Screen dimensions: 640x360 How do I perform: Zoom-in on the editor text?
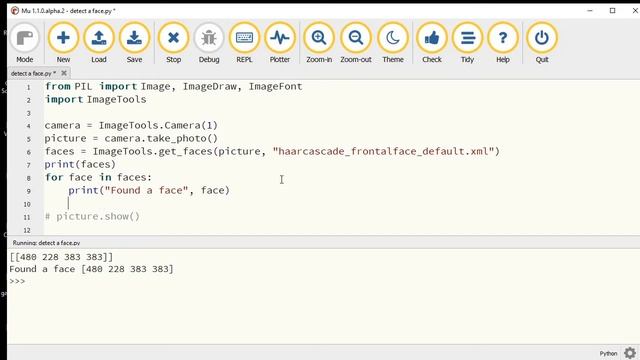319,43
